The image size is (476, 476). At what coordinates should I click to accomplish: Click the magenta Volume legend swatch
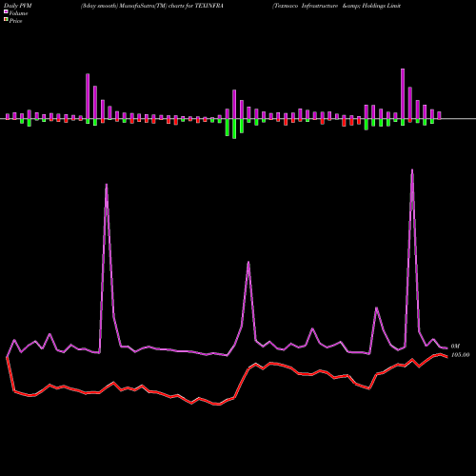6,11
